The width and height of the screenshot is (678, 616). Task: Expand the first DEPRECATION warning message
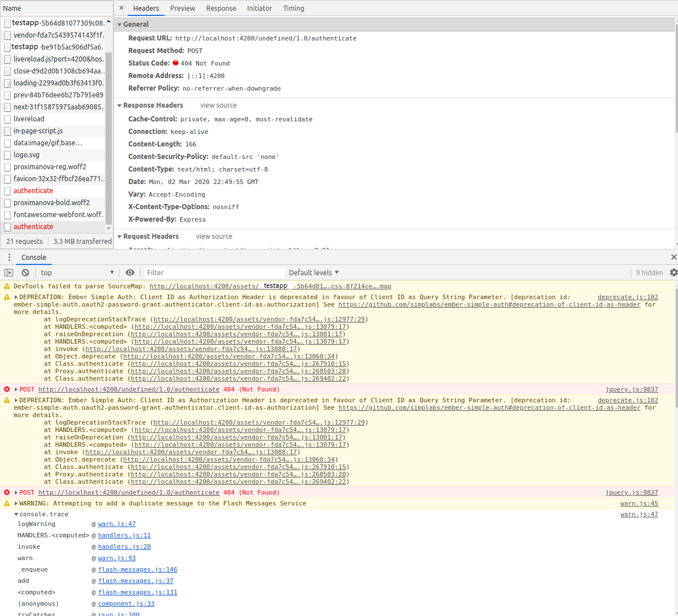click(x=16, y=297)
